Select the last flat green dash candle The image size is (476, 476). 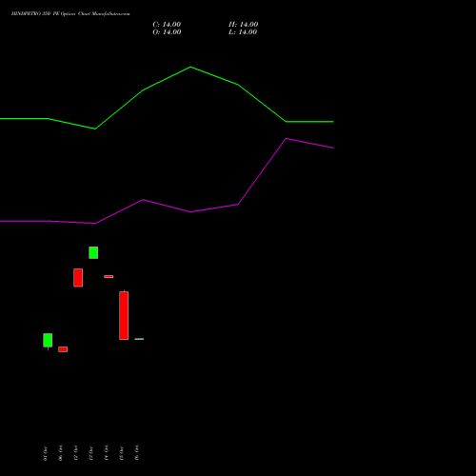pos(139,339)
